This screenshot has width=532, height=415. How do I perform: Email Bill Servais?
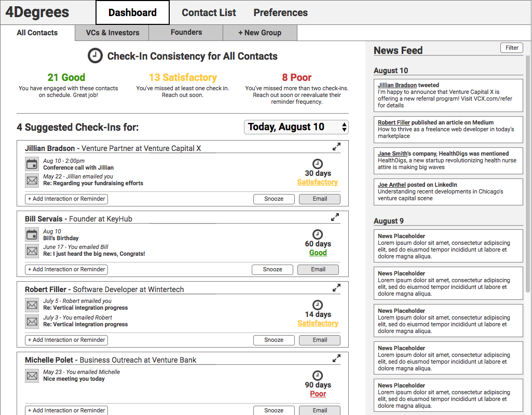click(x=318, y=270)
